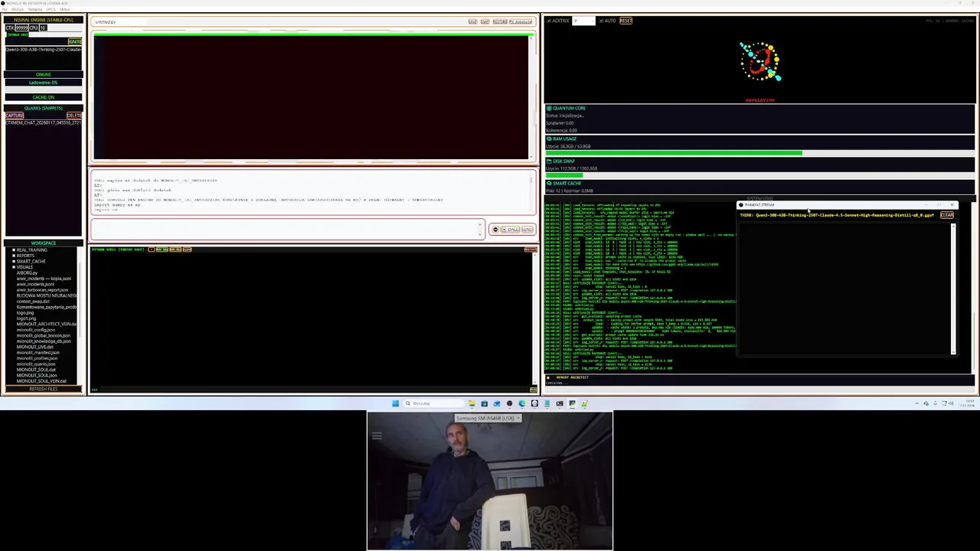Click the disk swap progress bar
980x551 pixels.
pyautogui.click(x=759, y=175)
